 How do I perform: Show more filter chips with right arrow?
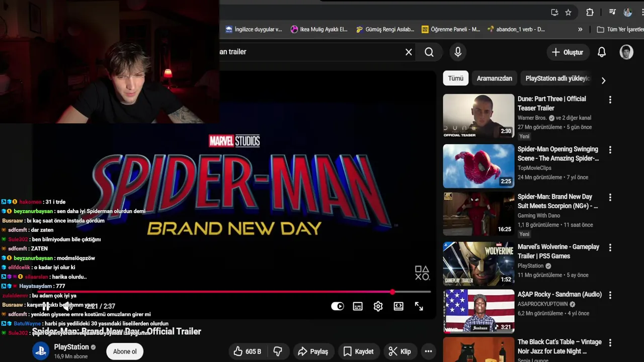click(x=603, y=80)
